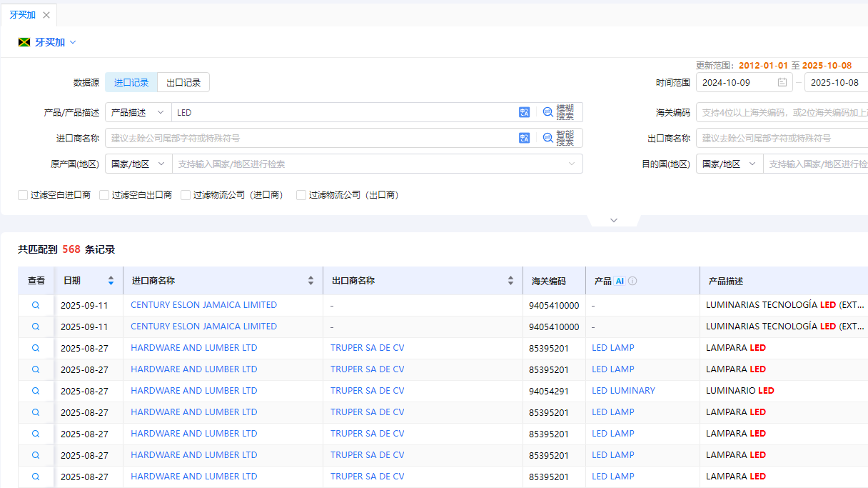Click the magnifier view icon on the first record
868x488 pixels.
[x=34, y=304]
